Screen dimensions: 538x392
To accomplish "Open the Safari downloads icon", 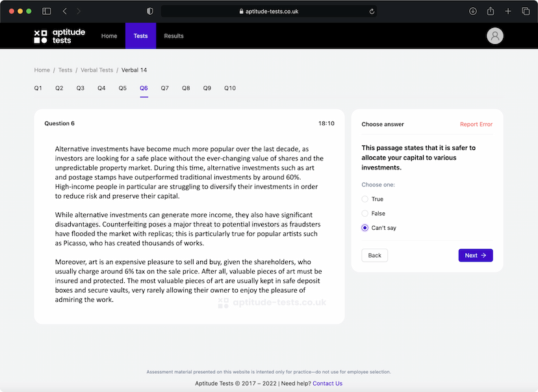I will [472, 11].
